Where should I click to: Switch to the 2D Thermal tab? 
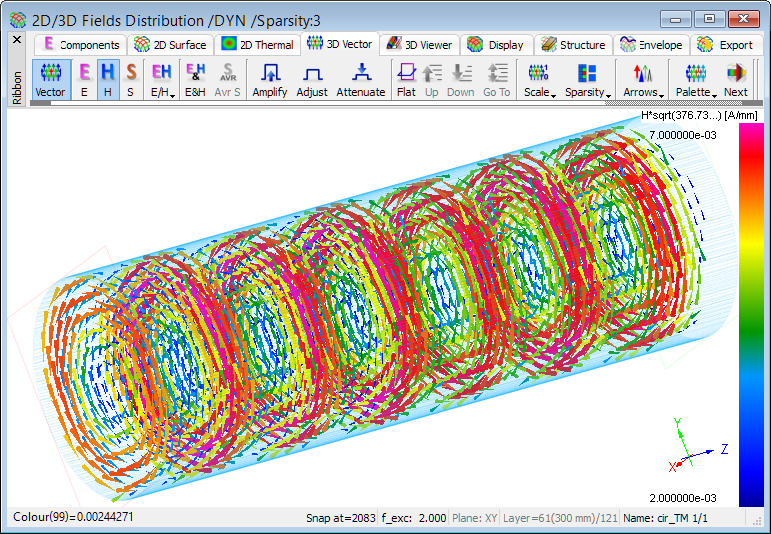coord(258,44)
